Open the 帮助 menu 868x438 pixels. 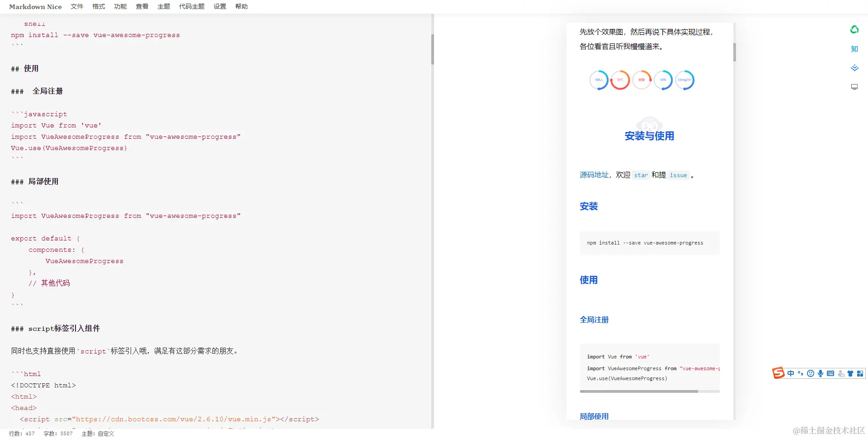(x=241, y=6)
